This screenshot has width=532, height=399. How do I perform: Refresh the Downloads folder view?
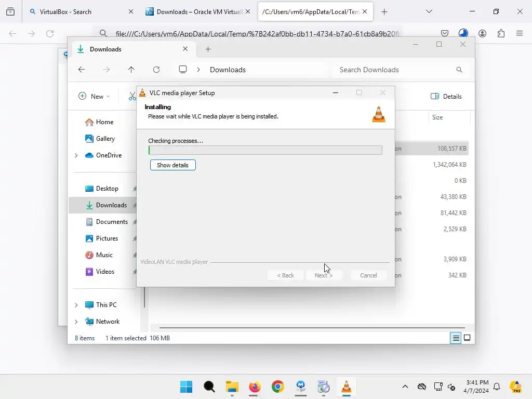156,70
